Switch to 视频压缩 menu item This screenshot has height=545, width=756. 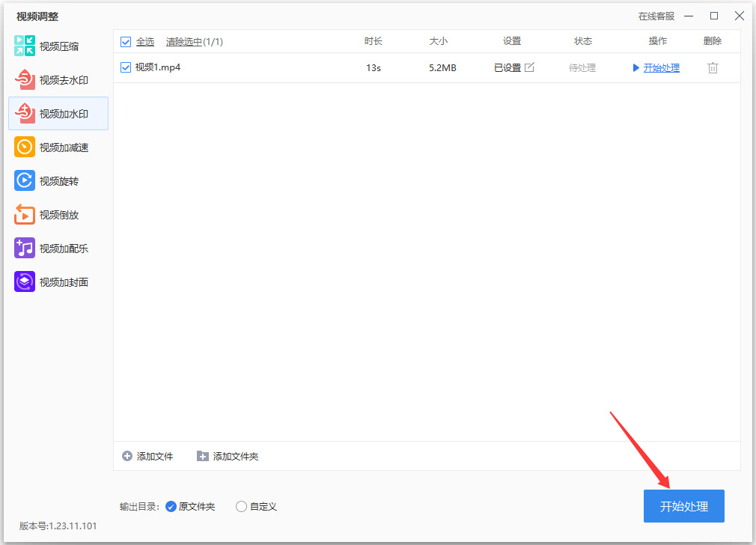click(x=58, y=46)
